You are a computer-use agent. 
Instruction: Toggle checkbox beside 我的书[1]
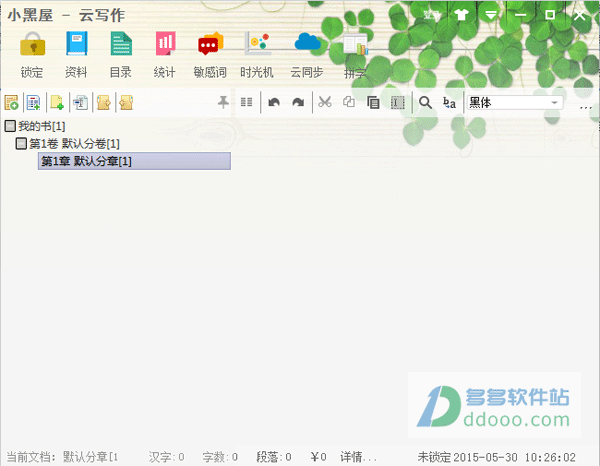[x=10, y=126]
